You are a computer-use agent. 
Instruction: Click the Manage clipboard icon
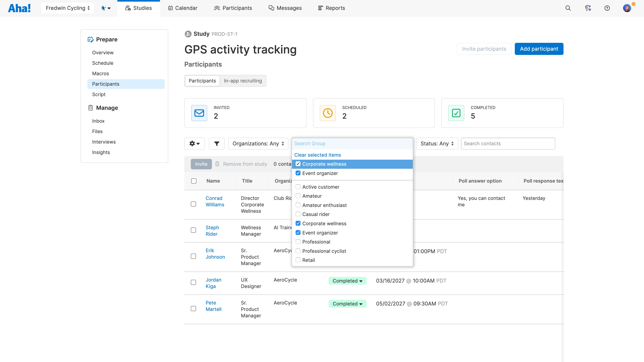(x=91, y=108)
